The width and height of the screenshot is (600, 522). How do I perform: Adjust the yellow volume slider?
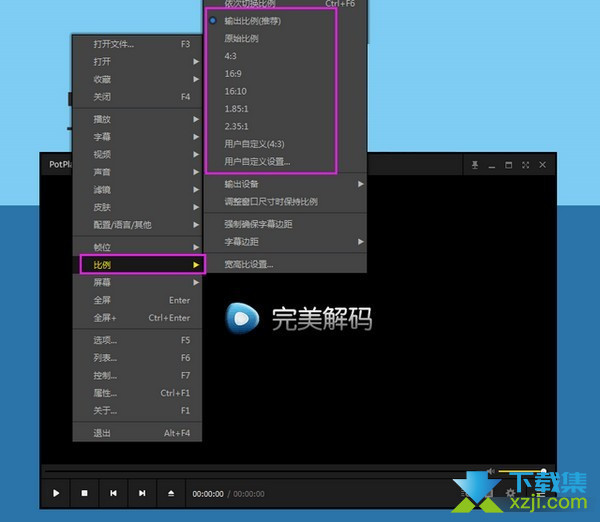pyautogui.click(x=522, y=471)
